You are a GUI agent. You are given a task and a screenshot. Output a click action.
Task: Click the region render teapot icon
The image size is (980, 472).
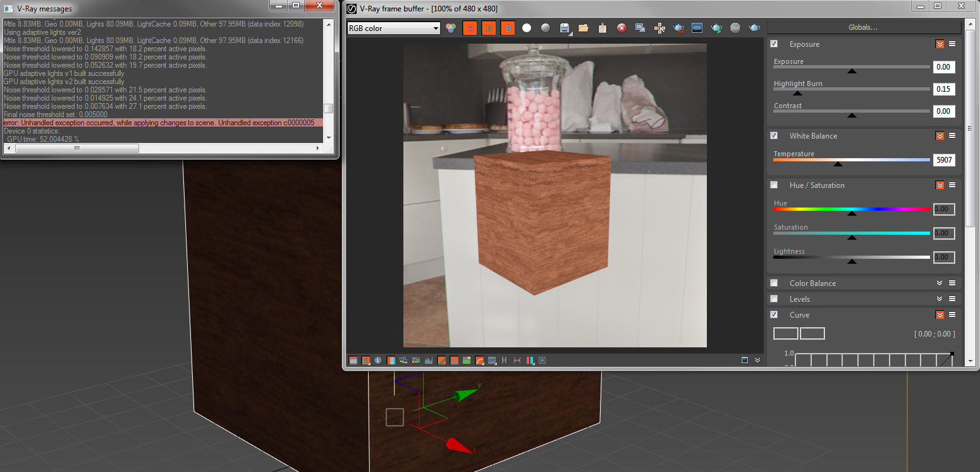[678, 28]
